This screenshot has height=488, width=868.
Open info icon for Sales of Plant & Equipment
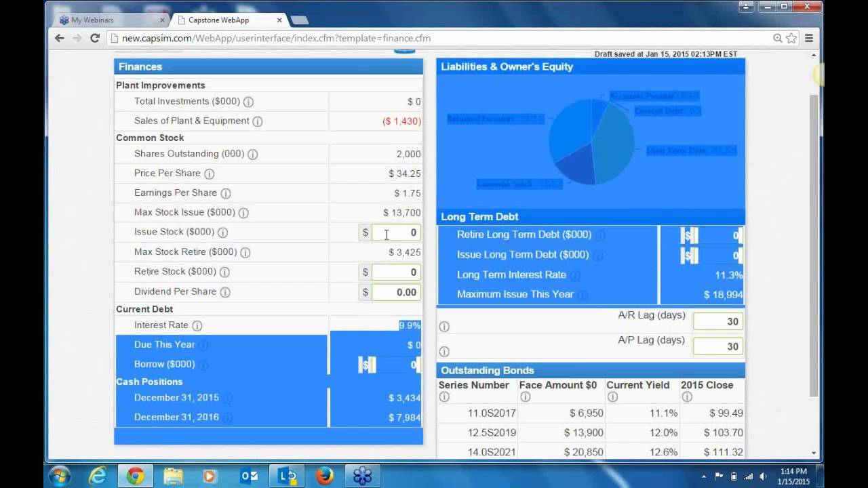257,121
